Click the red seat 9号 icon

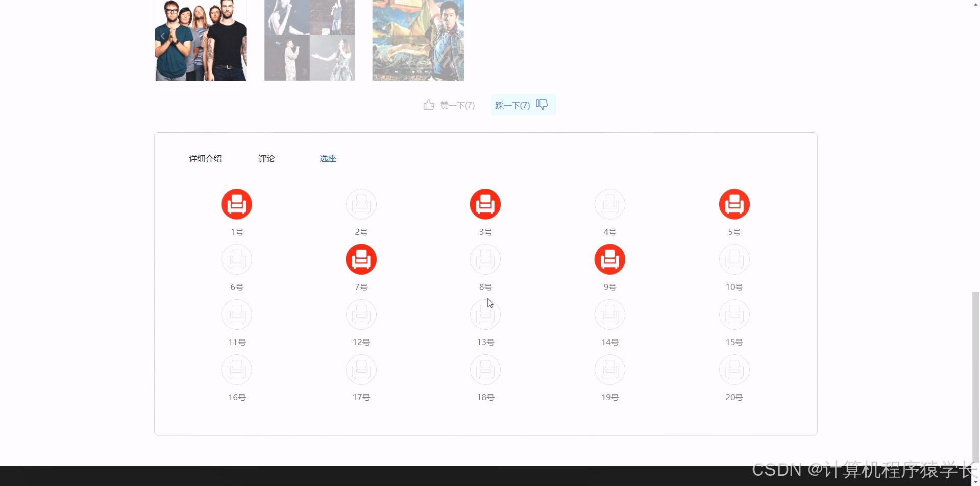pyautogui.click(x=610, y=259)
